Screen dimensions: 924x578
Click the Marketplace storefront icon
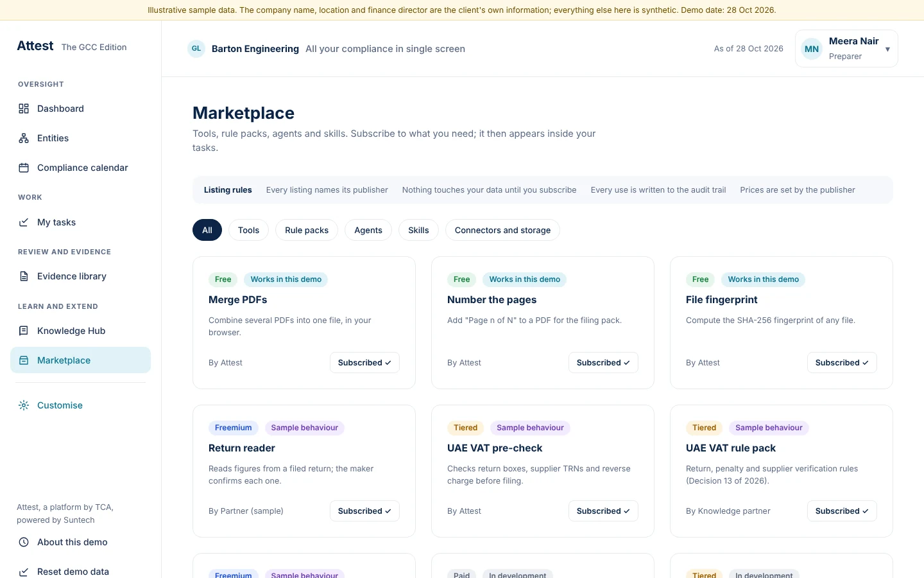(x=24, y=360)
